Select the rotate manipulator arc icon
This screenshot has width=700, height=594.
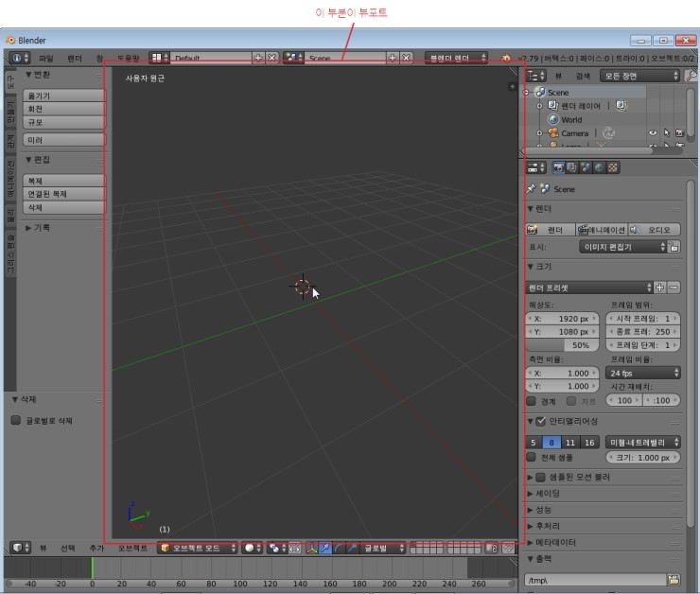point(339,548)
